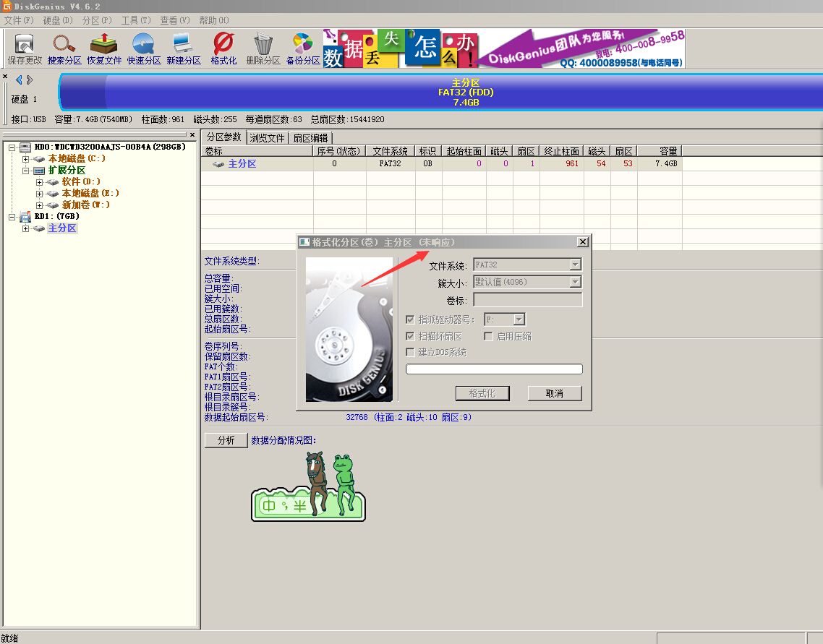The height and width of the screenshot is (644, 823).
Task: Click the DiskGenius app icon in title bar
Action: coord(7,6)
